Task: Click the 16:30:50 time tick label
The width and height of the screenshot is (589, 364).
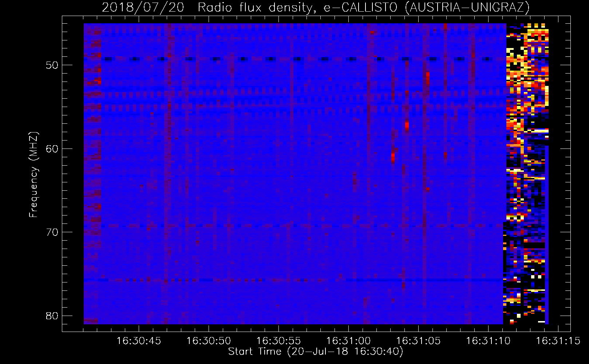Action: point(209,341)
